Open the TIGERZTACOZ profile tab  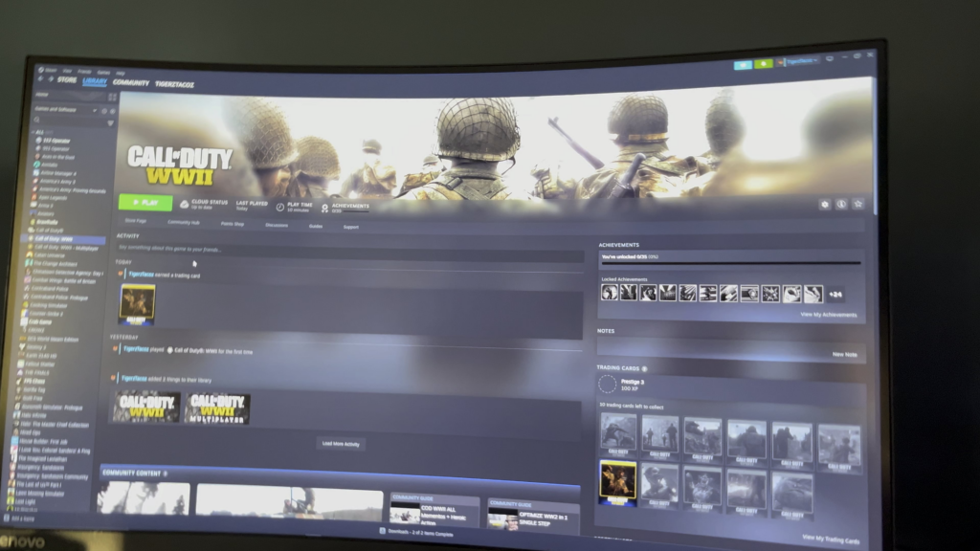(174, 84)
